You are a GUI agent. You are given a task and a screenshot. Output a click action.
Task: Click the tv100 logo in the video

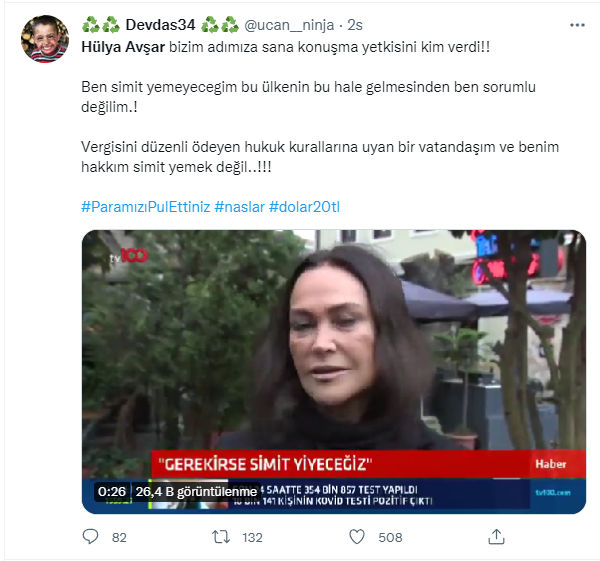pyautogui.click(x=129, y=256)
